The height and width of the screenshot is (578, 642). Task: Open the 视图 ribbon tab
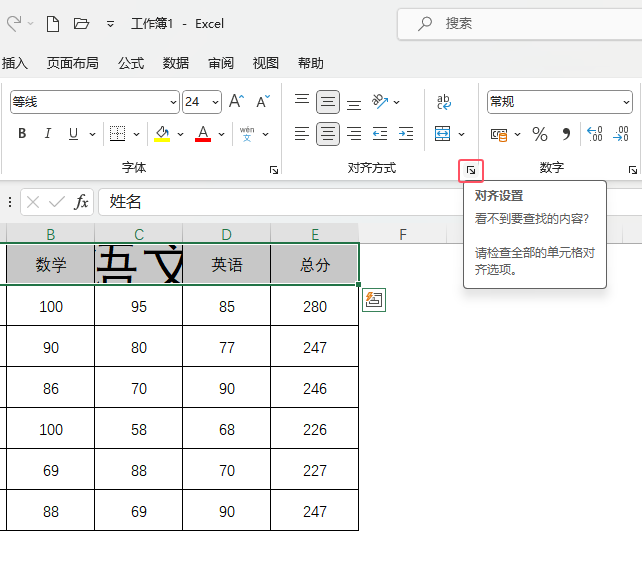(266, 63)
